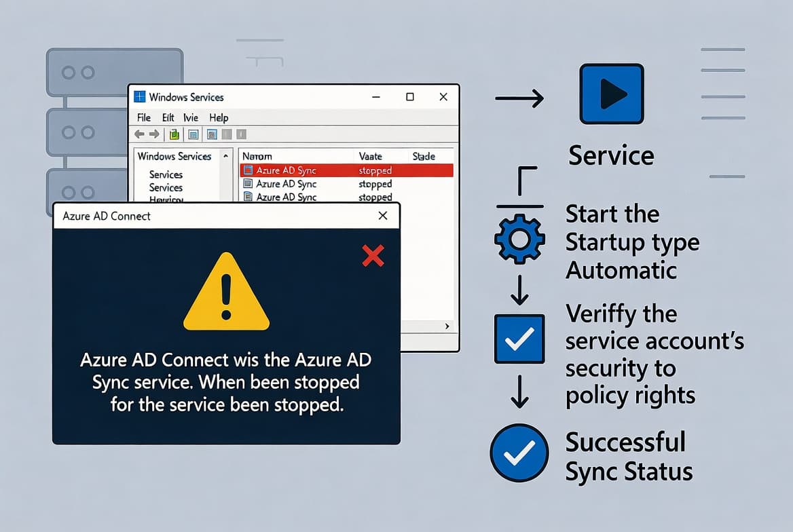The width and height of the screenshot is (793, 532).
Task: Maximize the Windows Services window
Action: tap(410, 96)
